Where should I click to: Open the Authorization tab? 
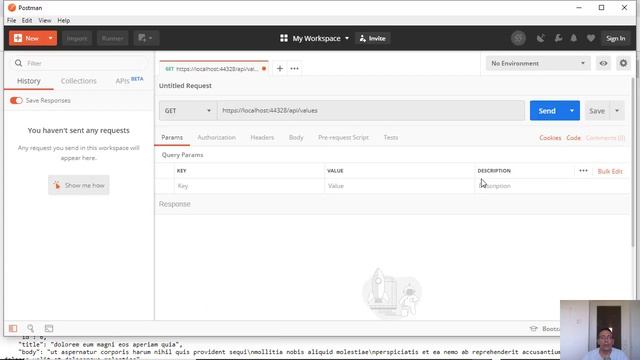pyautogui.click(x=216, y=138)
